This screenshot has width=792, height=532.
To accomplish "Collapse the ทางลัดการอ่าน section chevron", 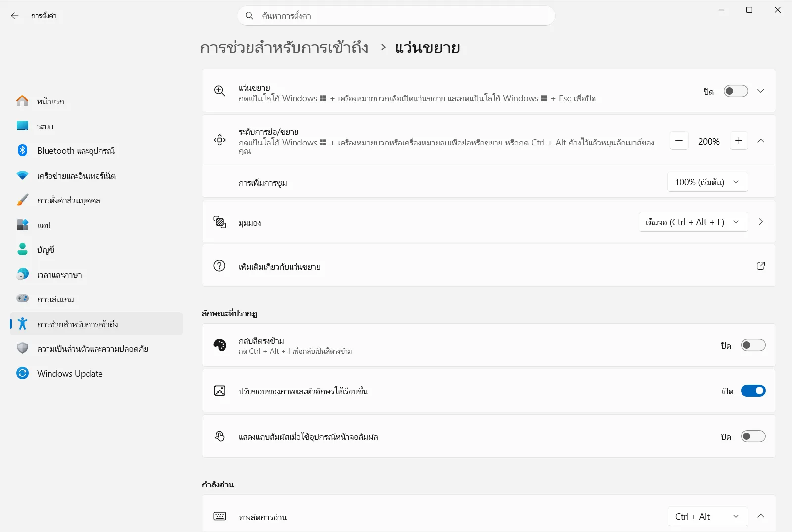I will 761,516.
